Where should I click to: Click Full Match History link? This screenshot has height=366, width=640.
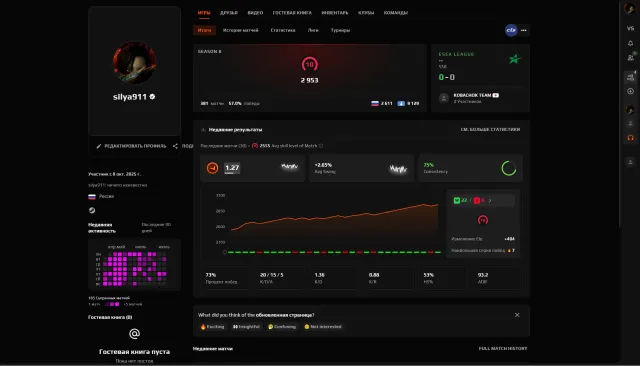click(x=503, y=348)
